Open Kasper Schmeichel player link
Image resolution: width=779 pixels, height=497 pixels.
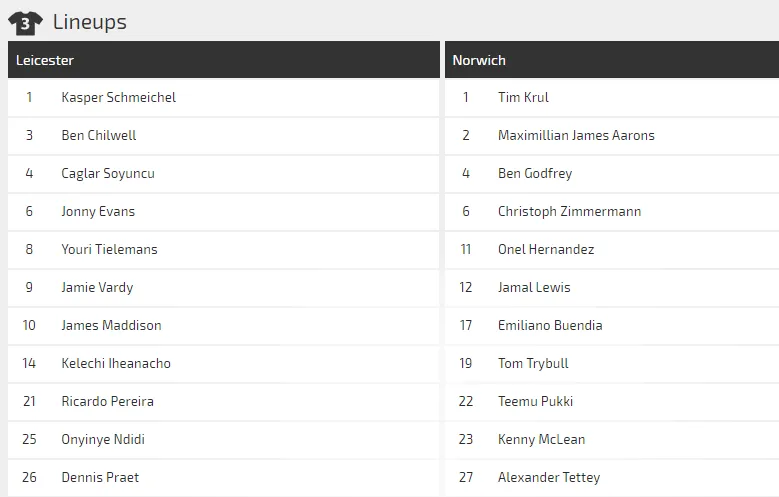[118, 97]
